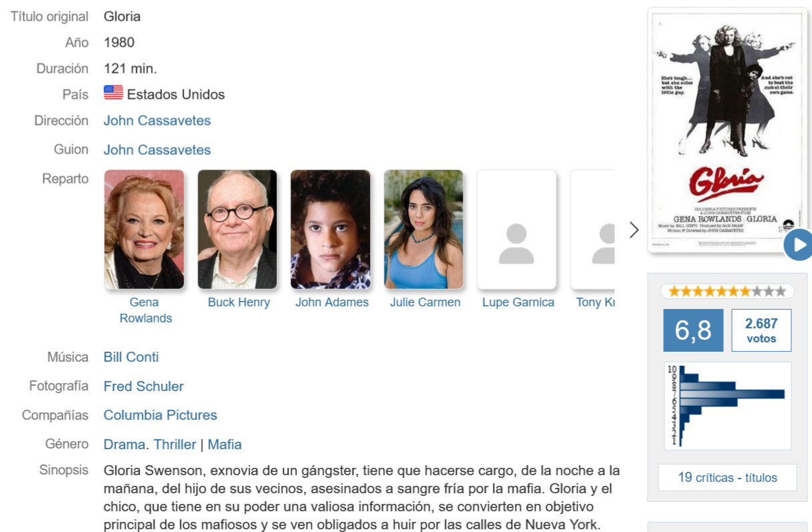This screenshot has width=812, height=532.
Task: Browse the Mafia topic link
Action: 225,444
